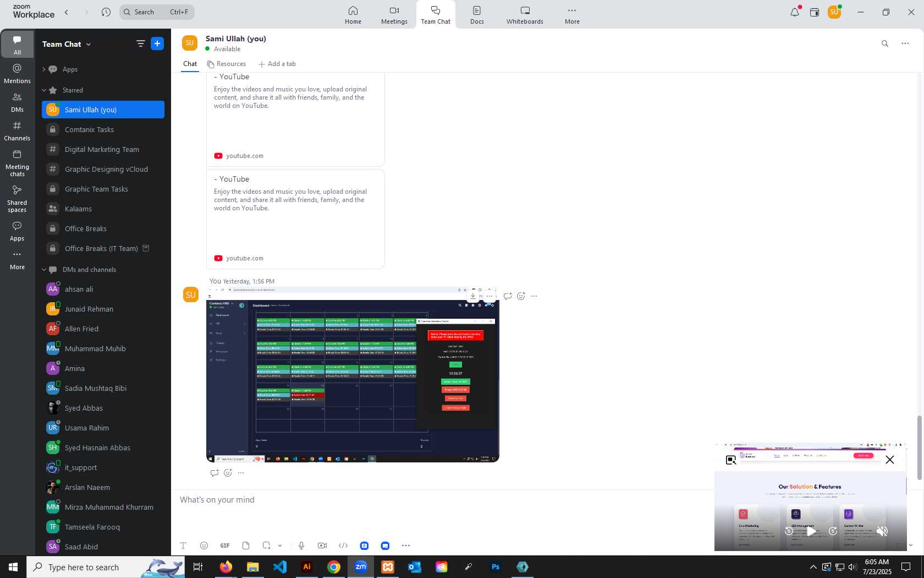924x578 pixels.
Task: Open the chat filter icon
Action: [x=141, y=43]
